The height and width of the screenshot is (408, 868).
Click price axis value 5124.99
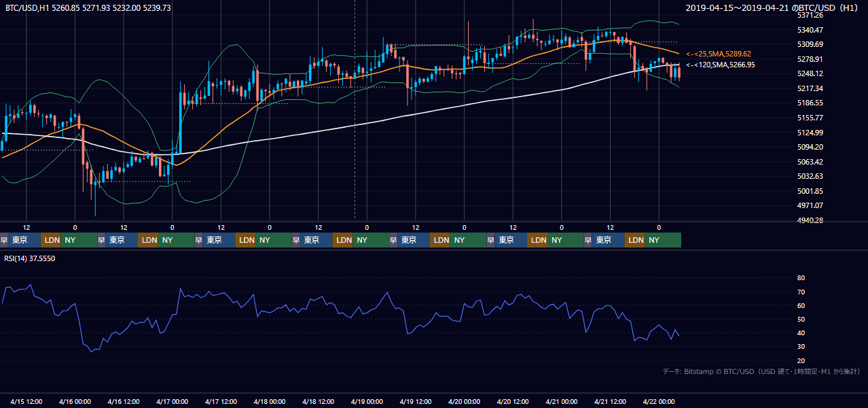click(x=810, y=133)
